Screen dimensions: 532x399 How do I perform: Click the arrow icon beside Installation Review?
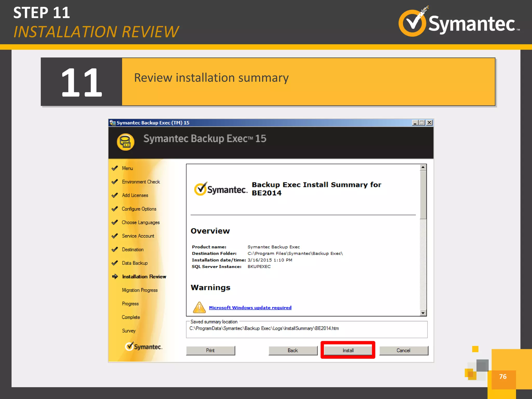tap(115, 276)
